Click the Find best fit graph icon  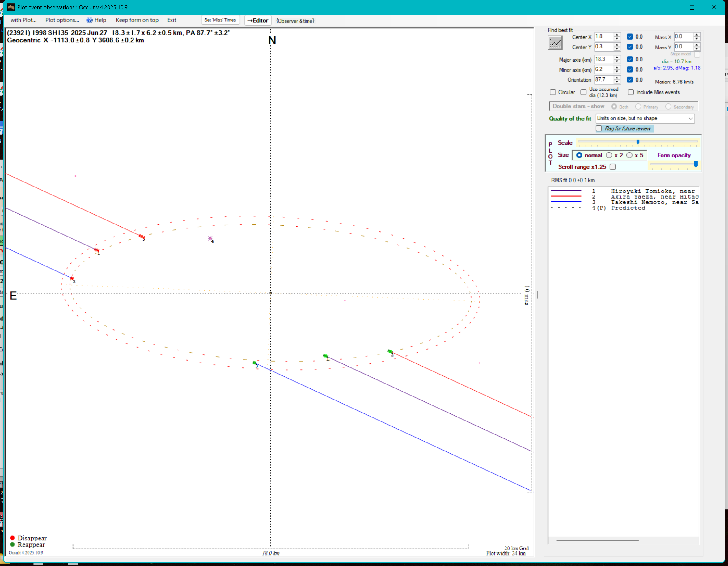click(x=555, y=43)
